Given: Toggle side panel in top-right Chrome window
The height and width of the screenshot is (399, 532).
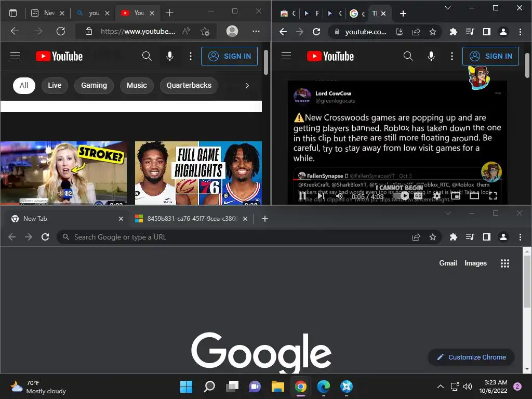Looking at the screenshot, I should click(486, 32).
